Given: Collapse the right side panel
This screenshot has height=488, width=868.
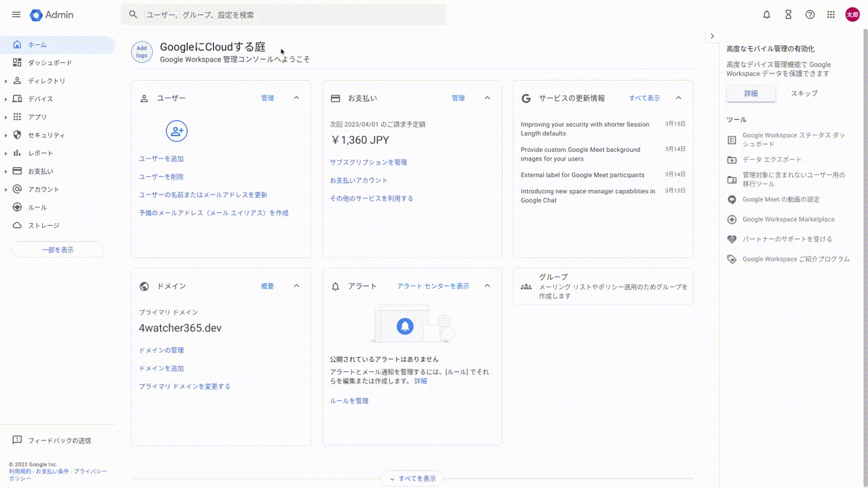Looking at the screenshot, I should (712, 36).
